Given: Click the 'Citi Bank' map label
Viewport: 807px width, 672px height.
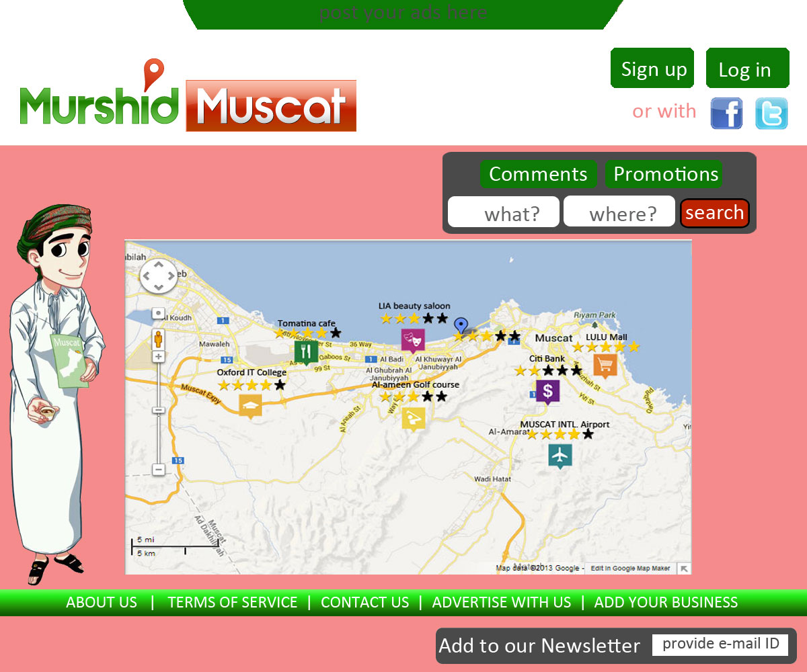Looking at the screenshot, I should [x=547, y=359].
